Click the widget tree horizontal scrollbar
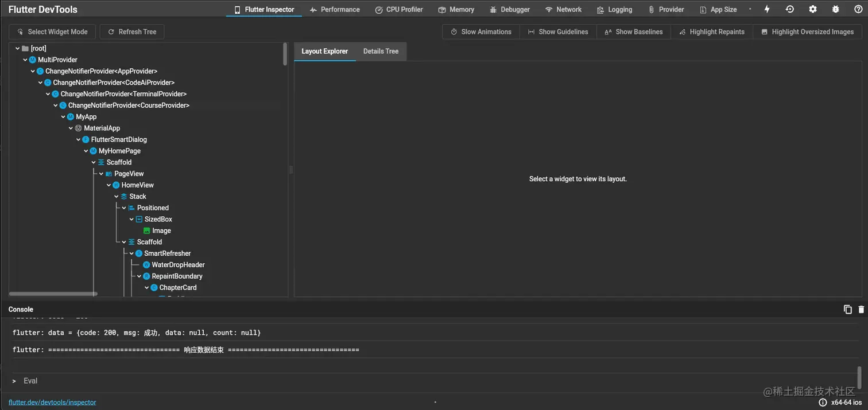The image size is (868, 410). 53,294
